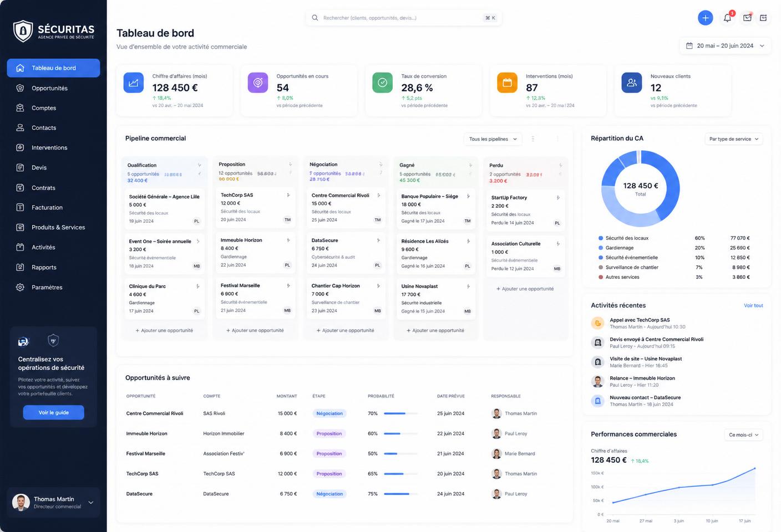Click Thomas Martin avatar in sidebar
Screen dimensions: 781x532
click(21, 502)
